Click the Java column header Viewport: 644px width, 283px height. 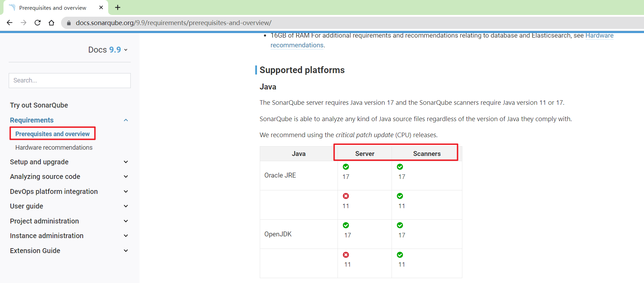tap(298, 154)
